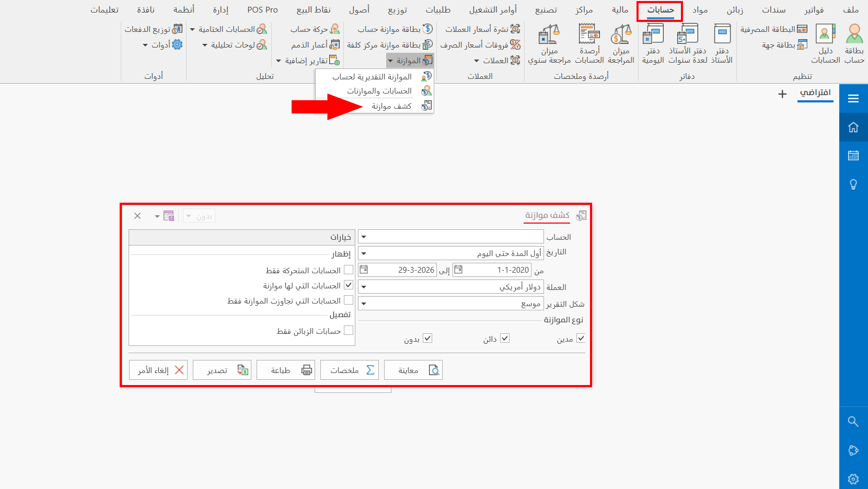Uncheck the بدون budget type checkbox

(427, 338)
